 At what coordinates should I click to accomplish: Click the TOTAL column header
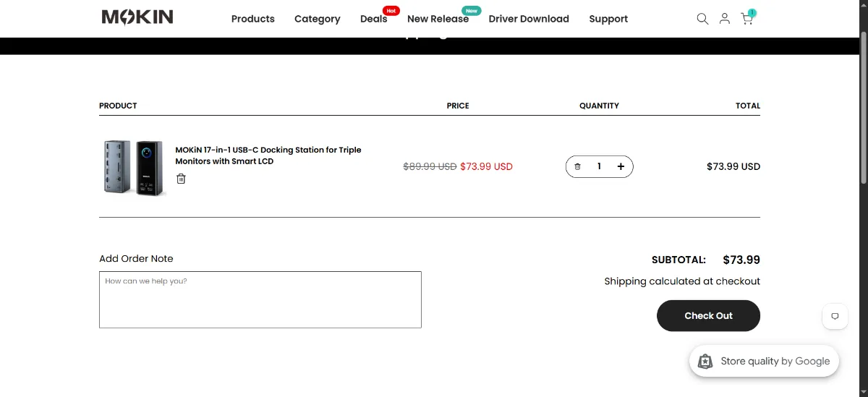click(x=748, y=106)
